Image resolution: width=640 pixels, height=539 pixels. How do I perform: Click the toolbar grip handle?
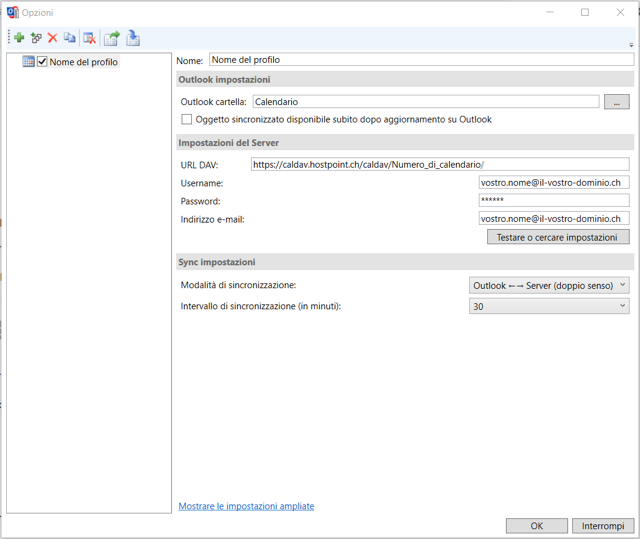9,38
